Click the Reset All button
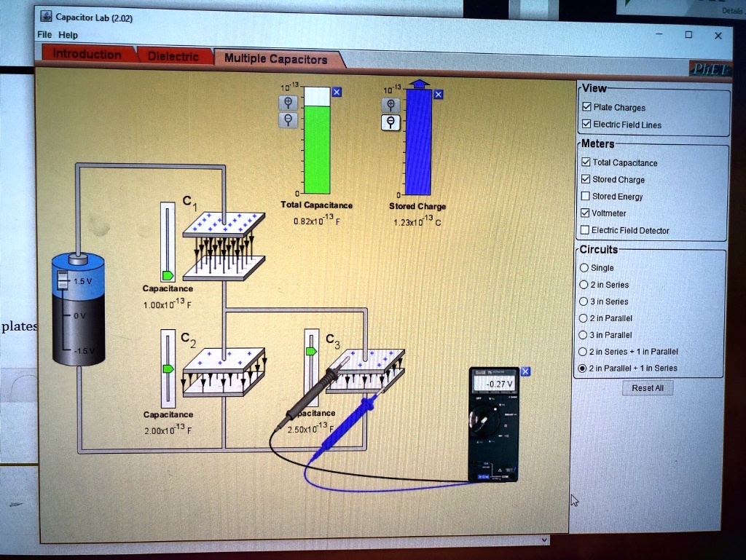 [647, 388]
